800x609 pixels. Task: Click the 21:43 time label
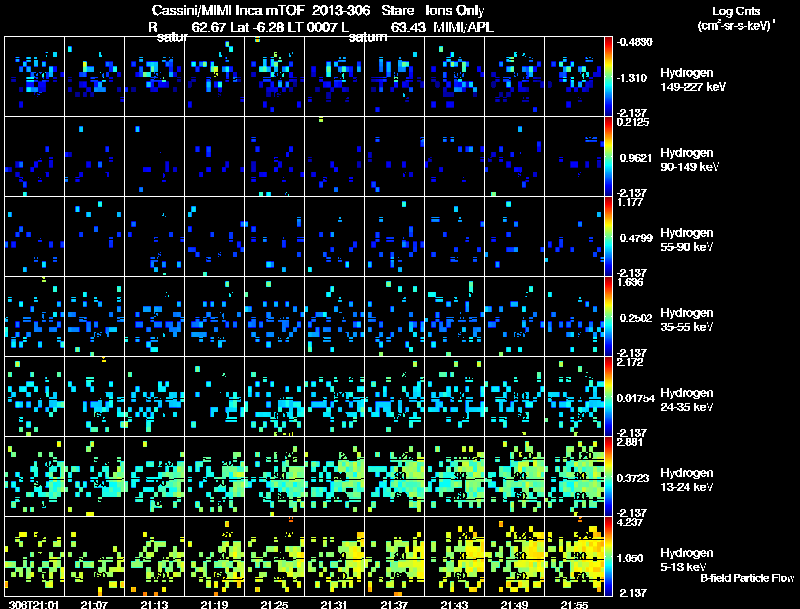[x=454, y=604]
